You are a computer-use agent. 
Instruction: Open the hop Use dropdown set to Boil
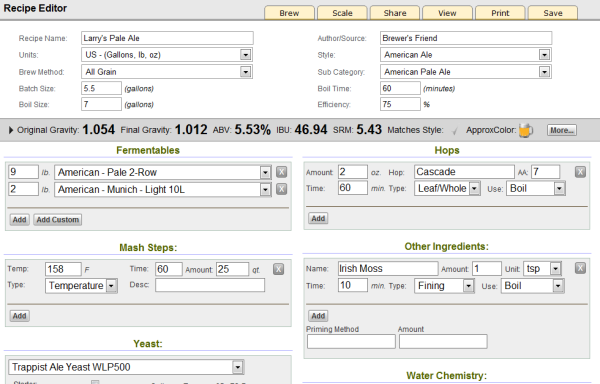coord(536,188)
